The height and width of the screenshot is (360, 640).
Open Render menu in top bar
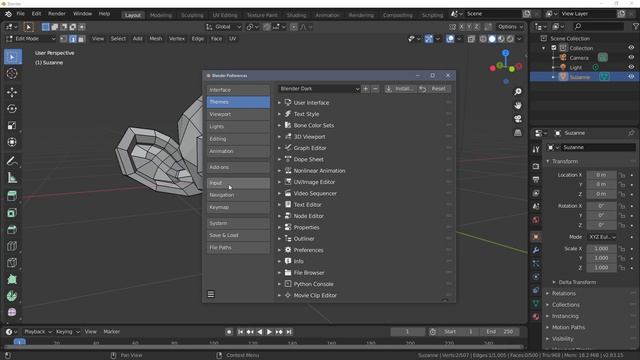point(57,13)
